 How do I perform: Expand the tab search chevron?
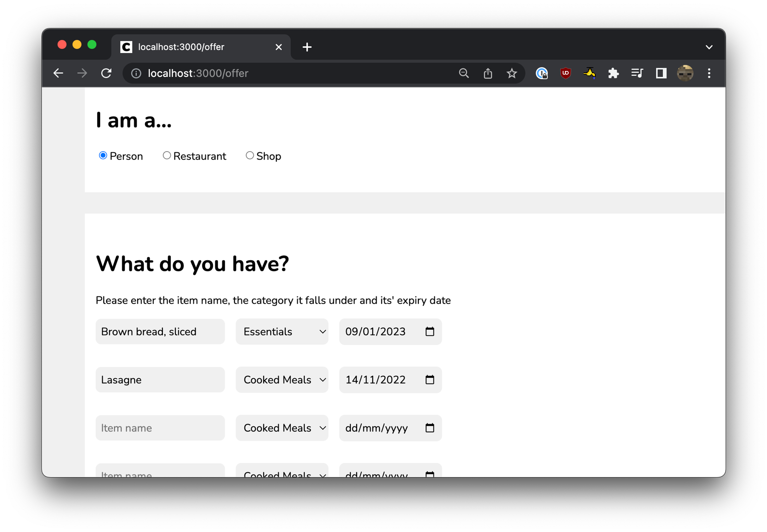709,47
